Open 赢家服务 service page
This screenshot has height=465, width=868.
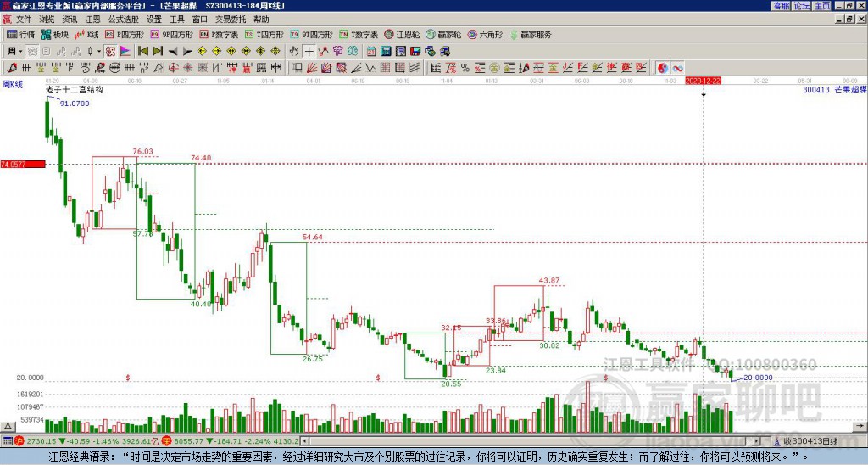(x=531, y=34)
